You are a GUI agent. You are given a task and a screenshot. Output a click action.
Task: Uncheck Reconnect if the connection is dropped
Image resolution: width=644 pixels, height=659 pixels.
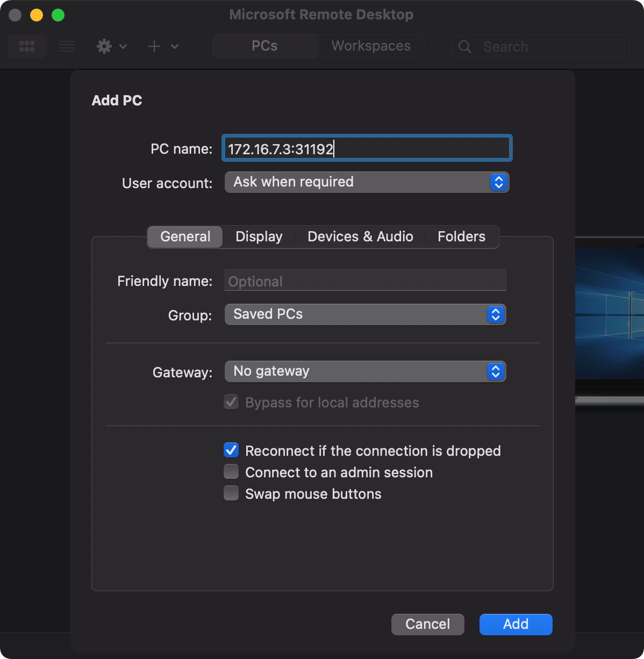pos(231,450)
